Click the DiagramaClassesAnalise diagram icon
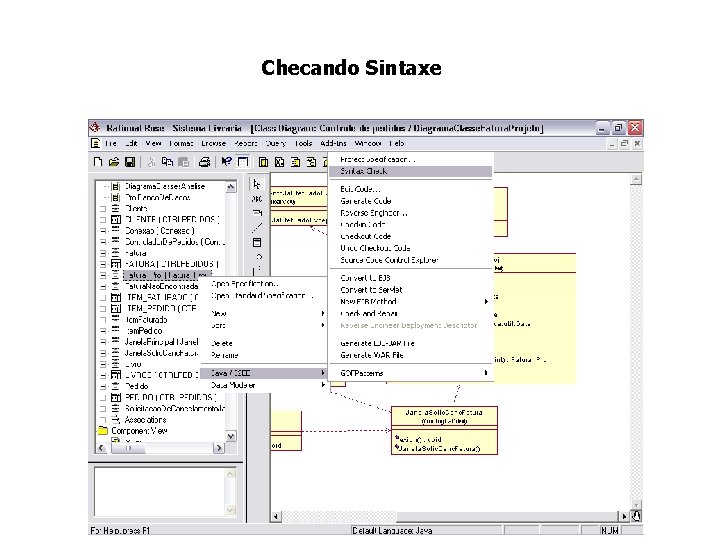The height and width of the screenshot is (540, 720). pyautogui.click(x=116, y=186)
